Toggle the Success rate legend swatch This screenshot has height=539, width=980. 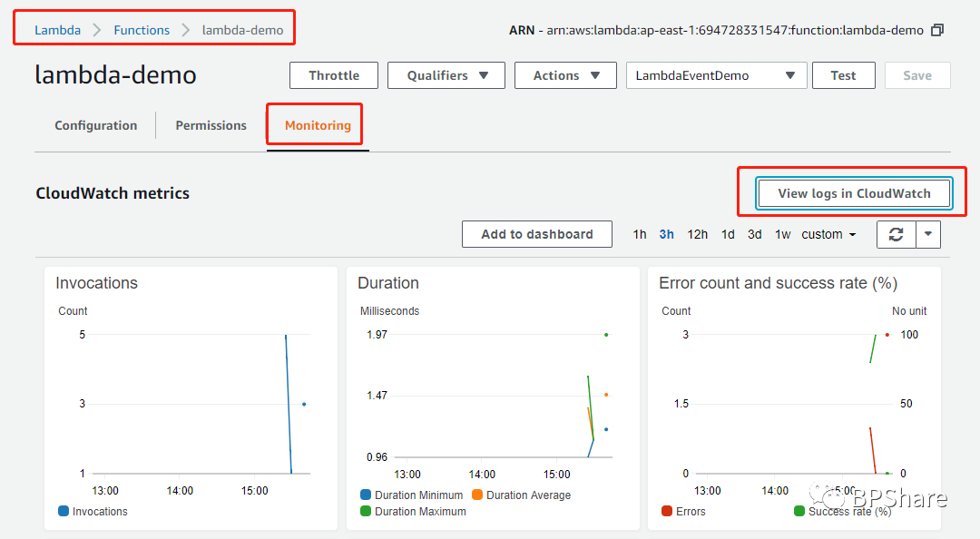799,511
